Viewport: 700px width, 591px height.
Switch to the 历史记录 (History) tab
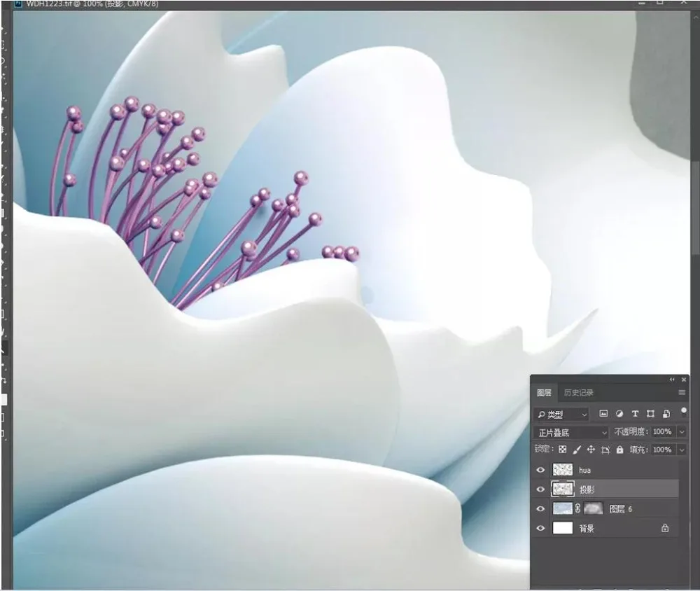[579, 393]
